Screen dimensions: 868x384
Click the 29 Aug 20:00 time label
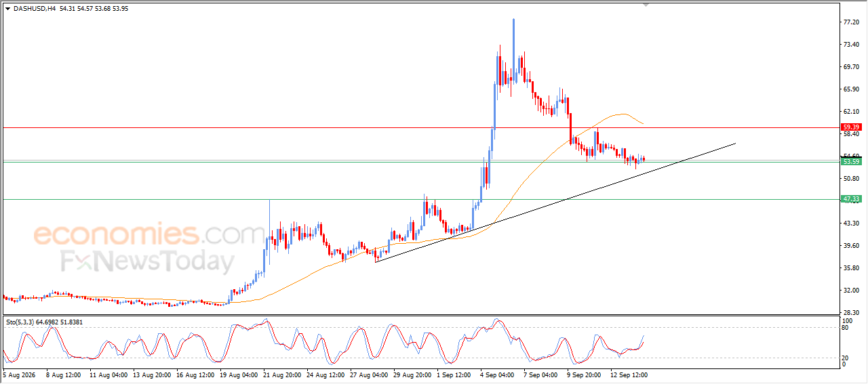pyautogui.click(x=411, y=374)
